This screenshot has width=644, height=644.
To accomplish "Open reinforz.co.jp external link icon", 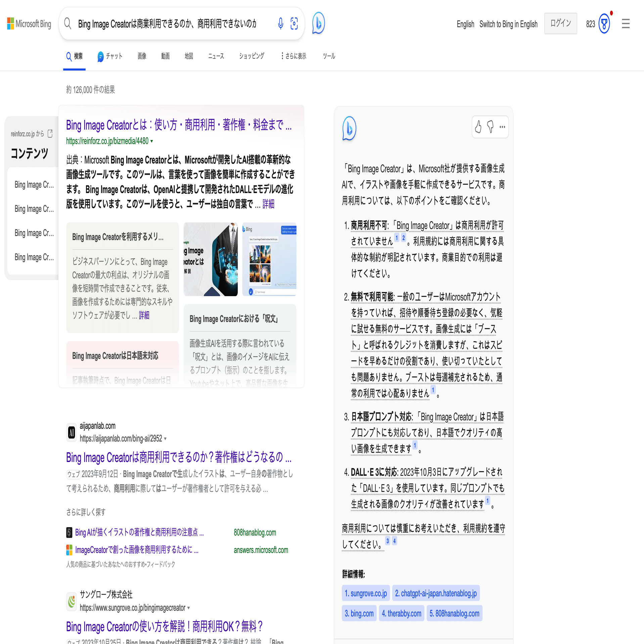I will [x=50, y=134].
